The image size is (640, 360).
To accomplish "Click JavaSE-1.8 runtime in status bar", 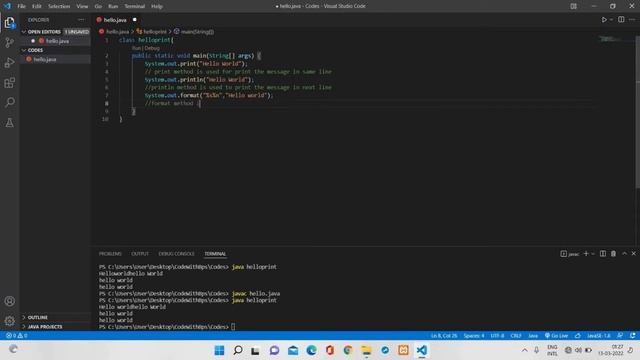I will tap(598, 336).
